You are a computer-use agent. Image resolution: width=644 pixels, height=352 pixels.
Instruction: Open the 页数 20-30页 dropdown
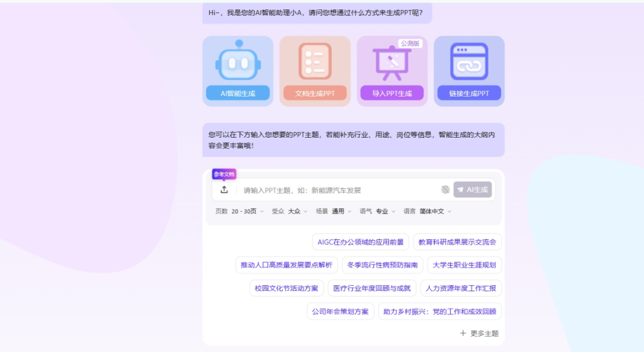[240, 211]
